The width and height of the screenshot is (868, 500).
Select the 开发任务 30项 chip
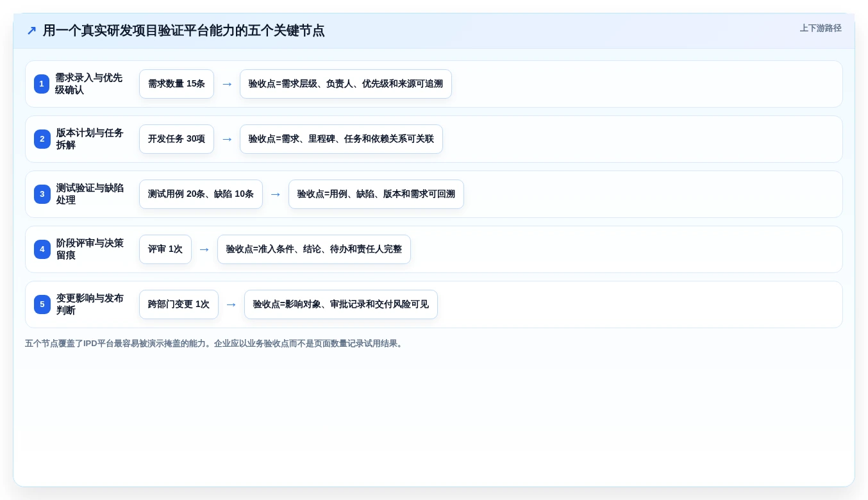176,139
